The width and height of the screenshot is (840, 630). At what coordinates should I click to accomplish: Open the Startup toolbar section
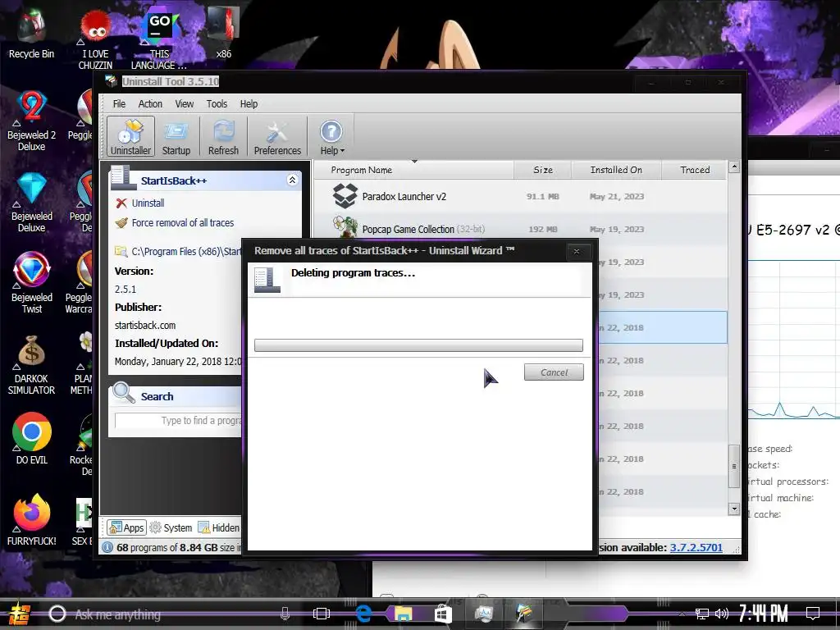(176, 137)
